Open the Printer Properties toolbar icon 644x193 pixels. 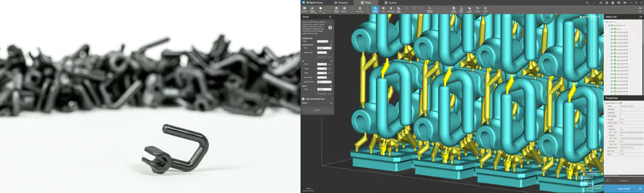(312, 9)
